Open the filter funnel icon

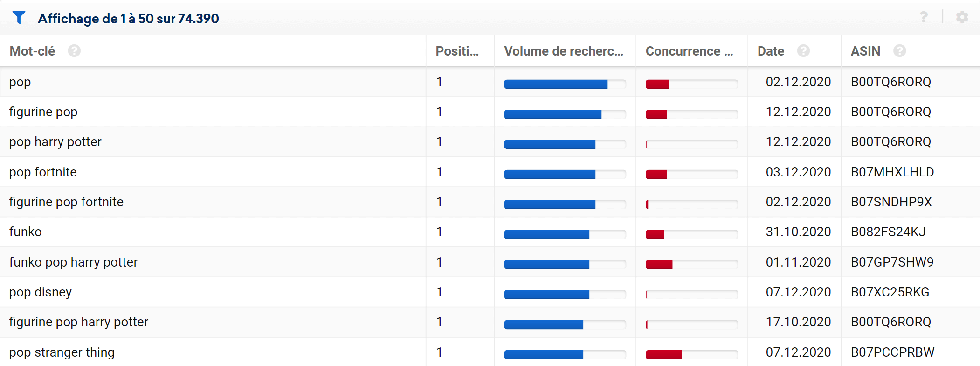(19, 18)
